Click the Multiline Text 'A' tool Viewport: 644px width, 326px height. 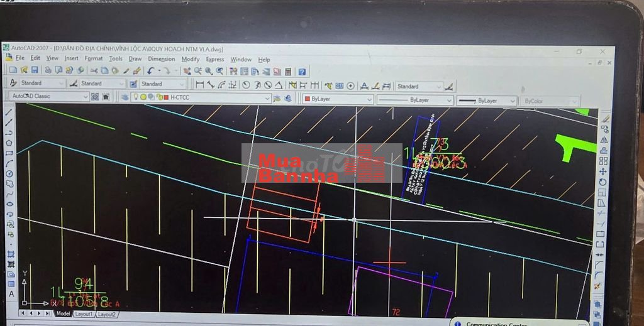11,294
